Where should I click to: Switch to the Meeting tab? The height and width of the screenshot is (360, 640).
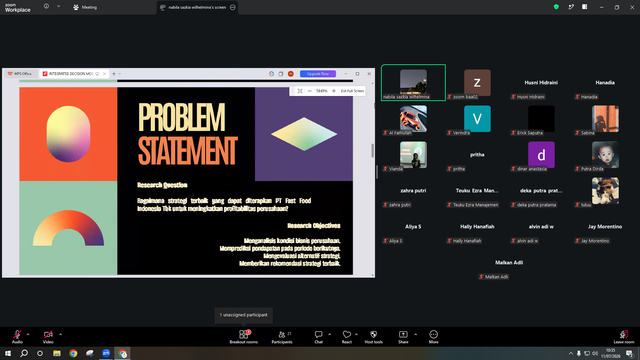click(85, 7)
